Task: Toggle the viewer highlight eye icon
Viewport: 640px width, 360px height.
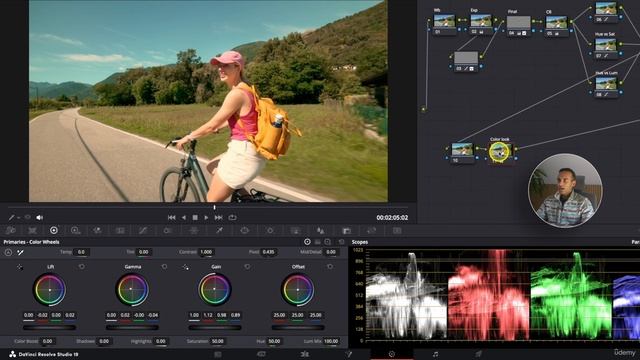Action: (27, 218)
